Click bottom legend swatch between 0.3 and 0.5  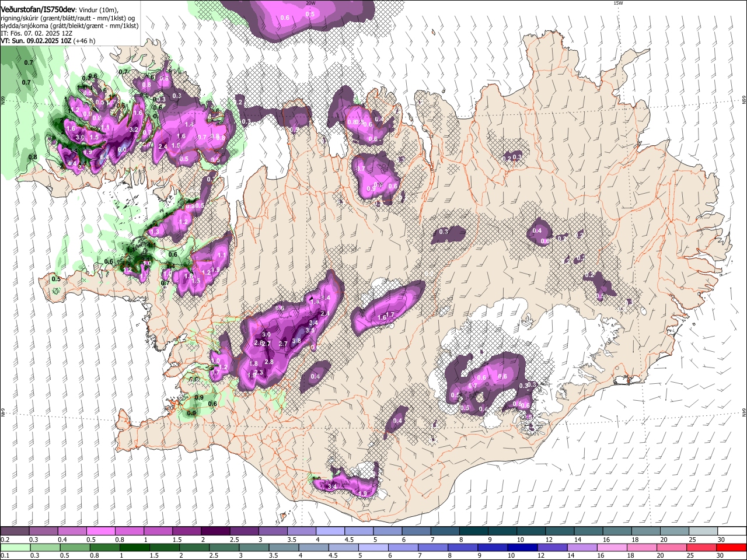46,547
